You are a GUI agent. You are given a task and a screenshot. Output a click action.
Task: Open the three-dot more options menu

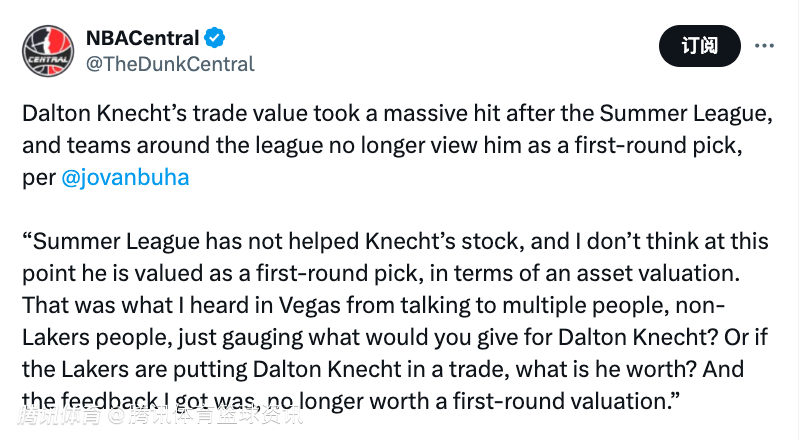764,46
